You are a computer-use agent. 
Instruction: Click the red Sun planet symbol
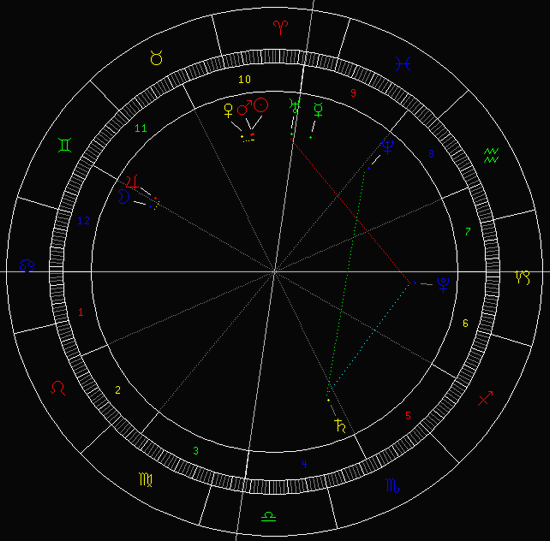(x=261, y=105)
